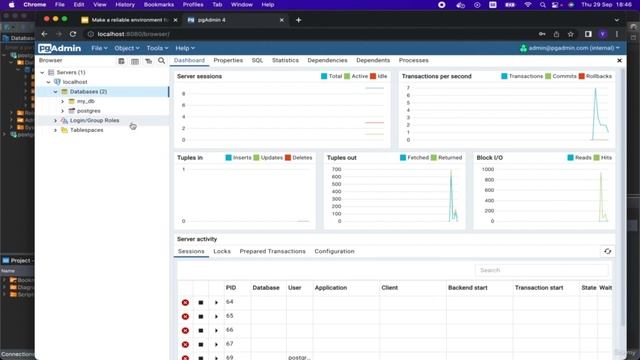Viewport: 640px width, 360px height.
Task: Click the View Data table icon in Browser panel
Action: click(135, 61)
